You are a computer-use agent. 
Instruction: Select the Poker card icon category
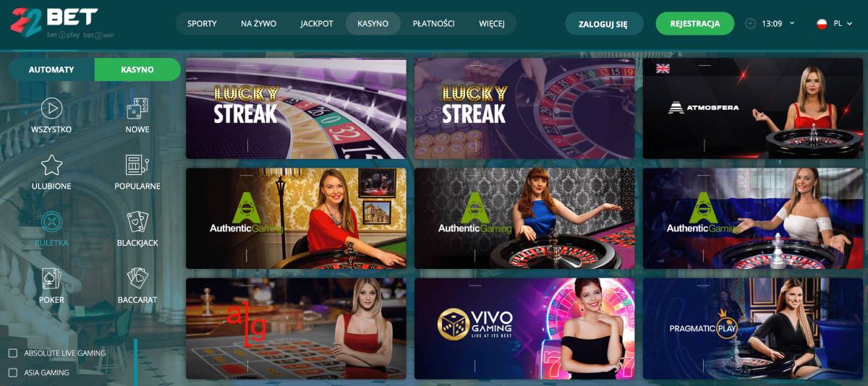click(51, 278)
